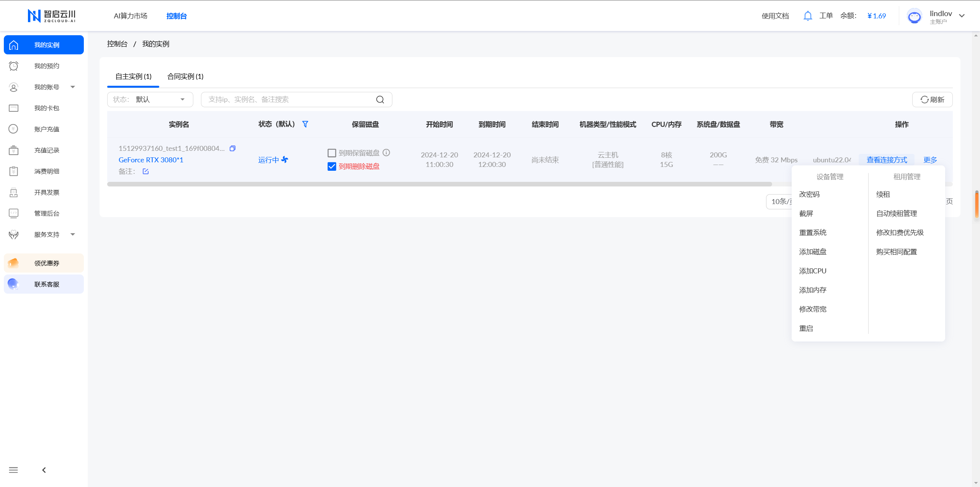Viewport: 980px width, 487px height.
Task: Click the 查看连接方式 link
Action: tap(887, 160)
